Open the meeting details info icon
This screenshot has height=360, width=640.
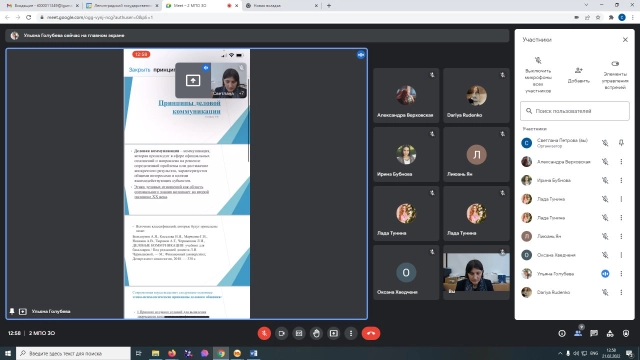(562, 333)
